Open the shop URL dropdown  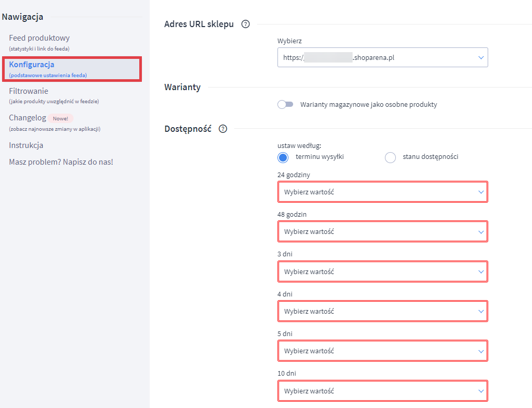[382, 58]
